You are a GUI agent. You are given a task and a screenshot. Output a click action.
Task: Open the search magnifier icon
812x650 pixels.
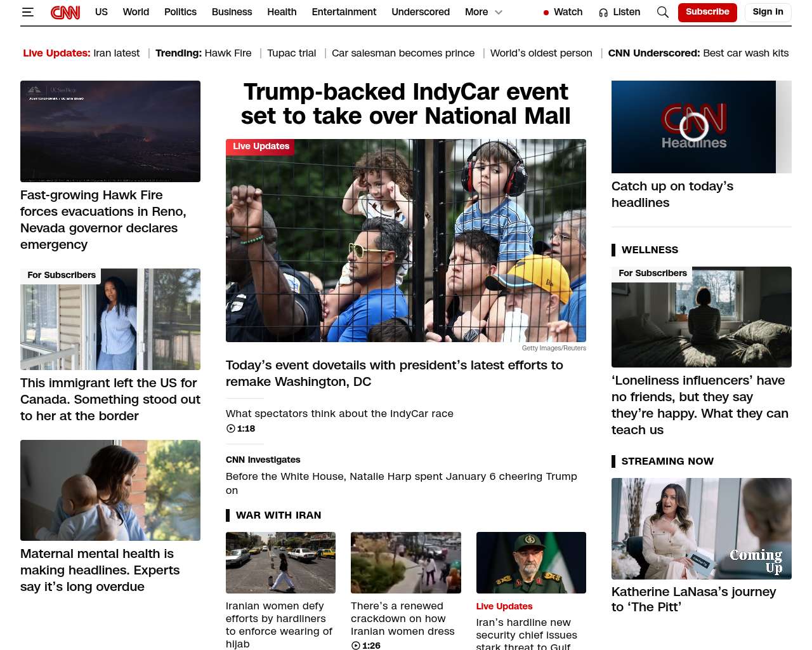(x=663, y=12)
